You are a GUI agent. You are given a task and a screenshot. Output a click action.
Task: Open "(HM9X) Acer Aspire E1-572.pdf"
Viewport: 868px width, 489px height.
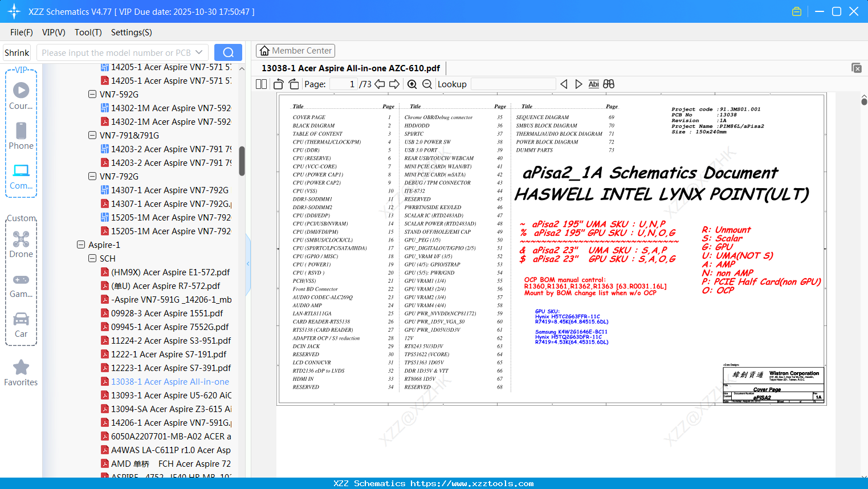(165, 272)
